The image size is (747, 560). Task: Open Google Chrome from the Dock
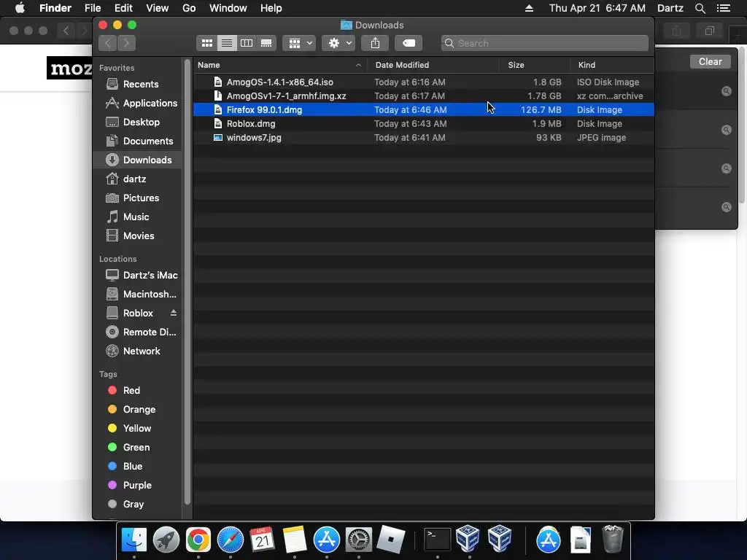click(x=198, y=540)
